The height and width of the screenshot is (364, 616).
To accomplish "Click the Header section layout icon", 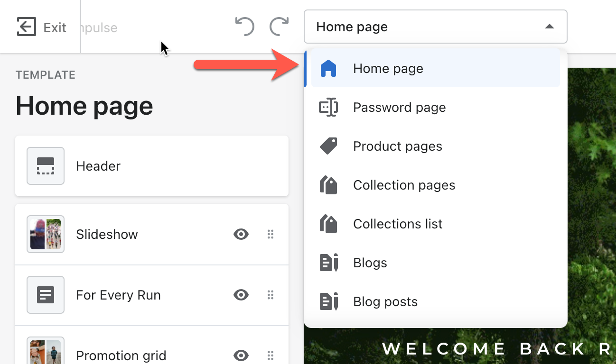I will click(x=46, y=166).
